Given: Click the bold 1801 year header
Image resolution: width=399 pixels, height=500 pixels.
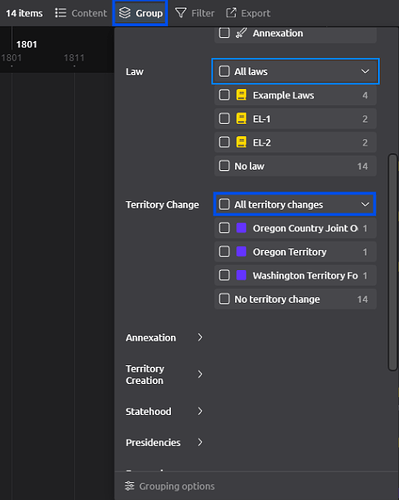Looking at the screenshot, I should pyautogui.click(x=26, y=44).
